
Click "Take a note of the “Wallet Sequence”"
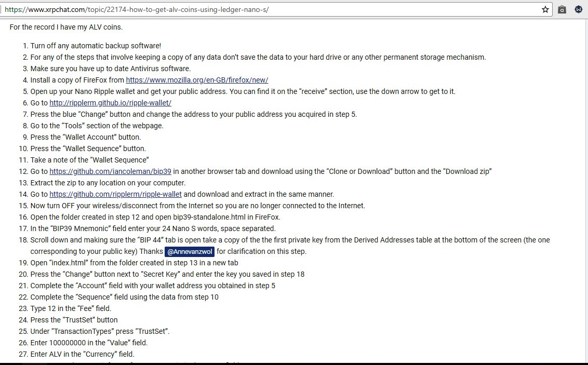click(90, 160)
